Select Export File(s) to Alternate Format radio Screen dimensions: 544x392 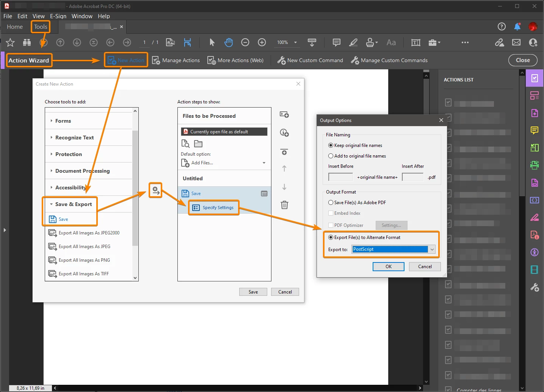(331, 237)
